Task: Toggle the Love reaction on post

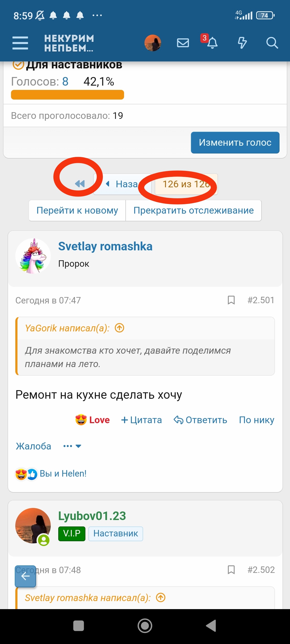Action: 93,420
